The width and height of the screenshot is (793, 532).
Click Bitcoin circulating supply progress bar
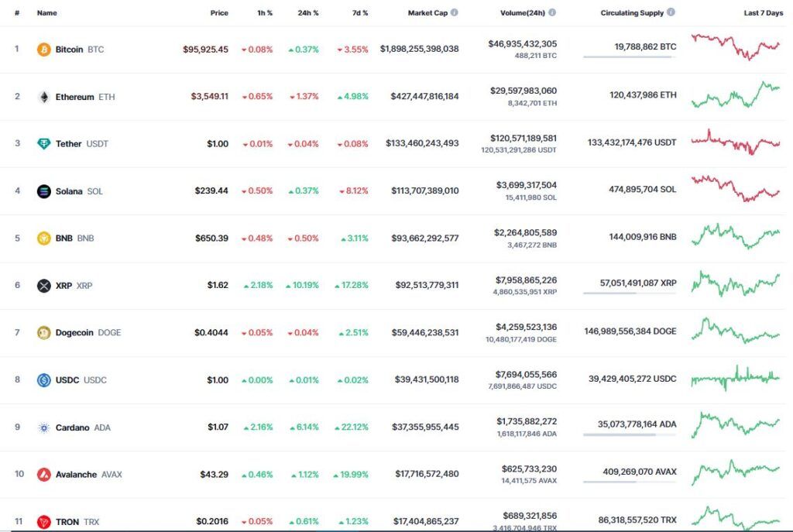point(629,57)
